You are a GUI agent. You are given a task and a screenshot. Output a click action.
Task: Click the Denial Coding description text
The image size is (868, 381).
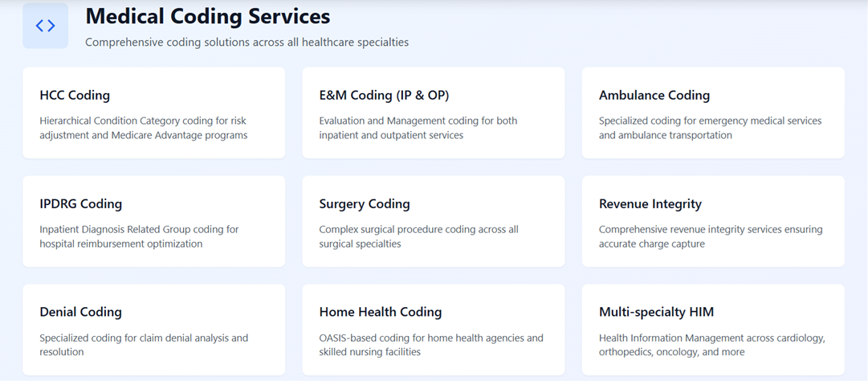[144, 345]
